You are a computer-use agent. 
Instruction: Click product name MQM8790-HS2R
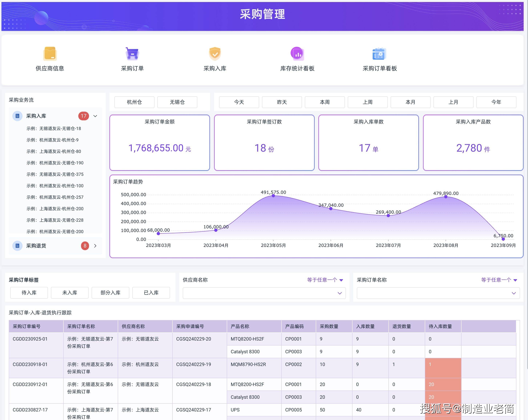coord(248,364)
